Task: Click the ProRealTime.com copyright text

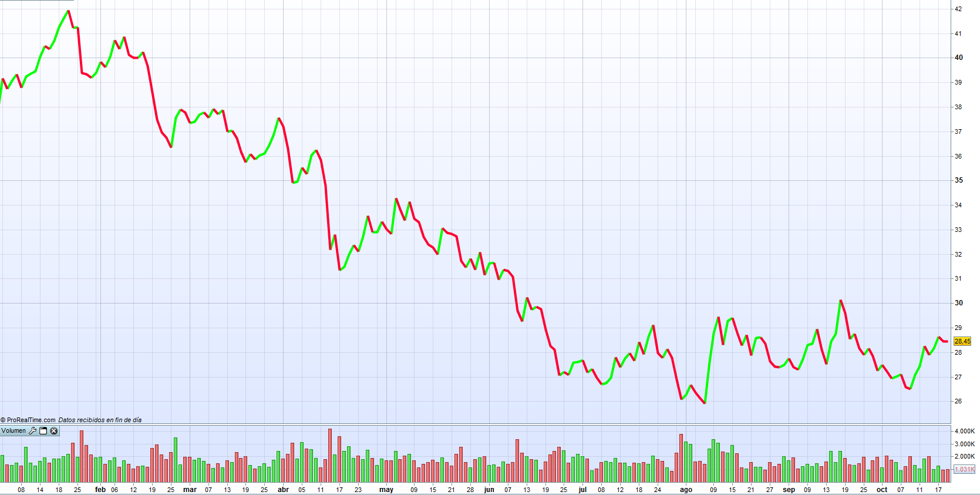Action: click(x=28, y=420)
